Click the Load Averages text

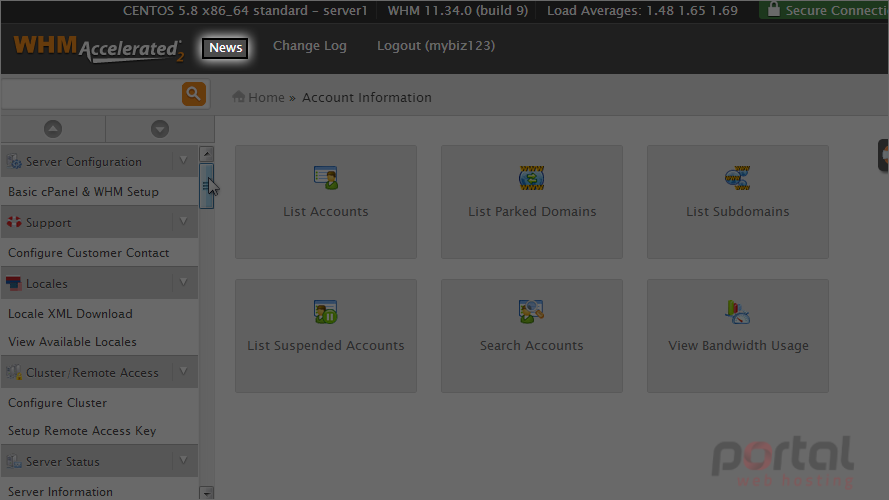[x=642, y=11]
